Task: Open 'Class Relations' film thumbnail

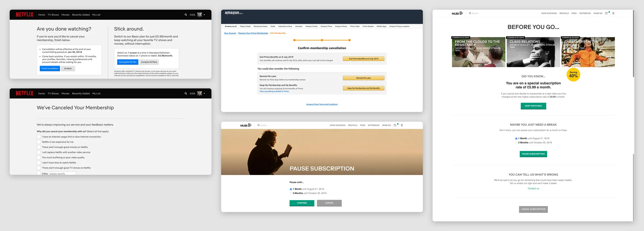Action: (x=533, y=52)
